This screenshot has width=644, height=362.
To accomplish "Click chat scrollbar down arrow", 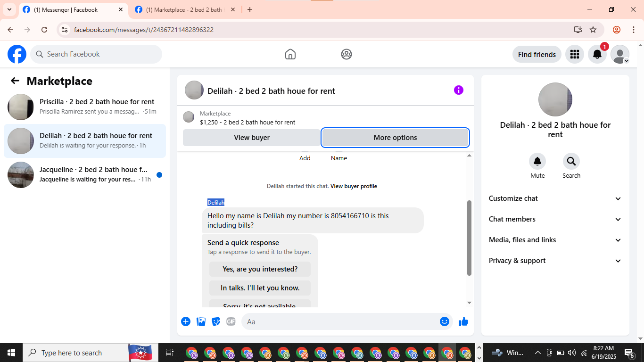I will click(469, 303).
